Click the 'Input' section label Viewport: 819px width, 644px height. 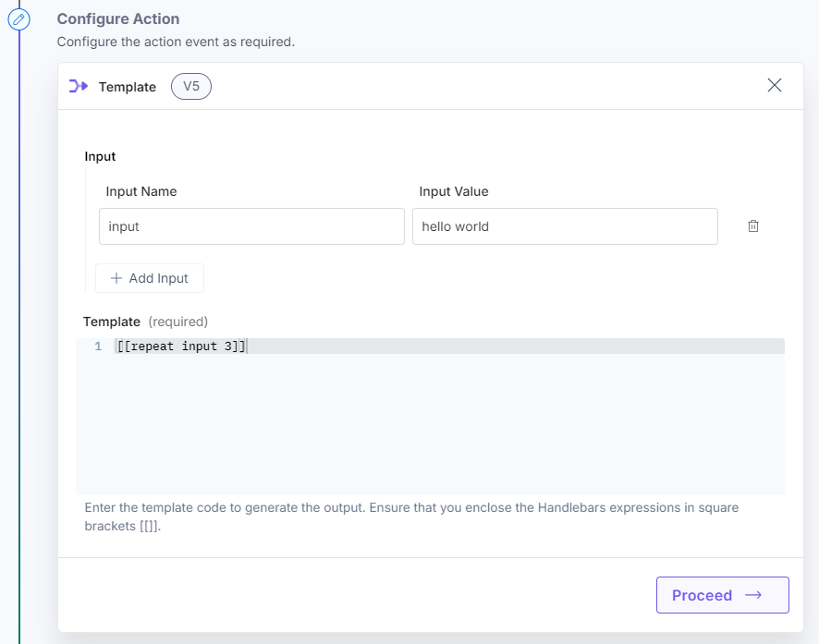[x=100, y=157]
